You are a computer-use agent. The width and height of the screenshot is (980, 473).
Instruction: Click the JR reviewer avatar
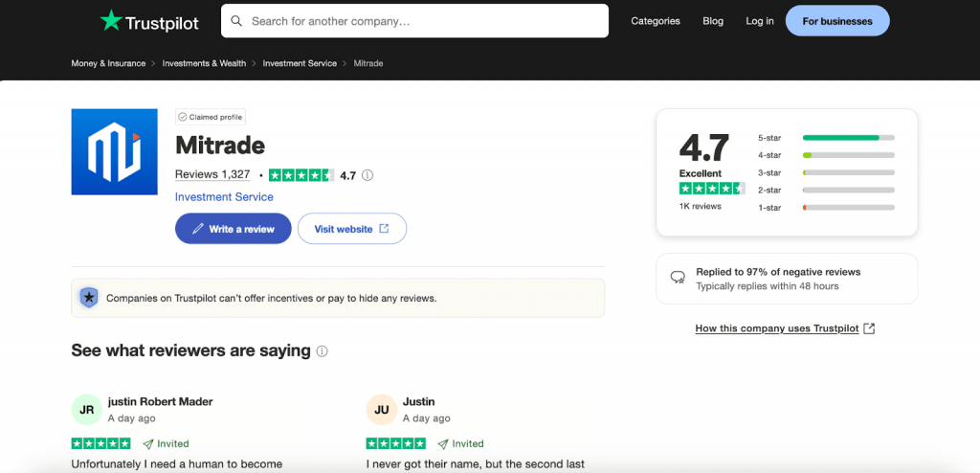coord(87,410)
